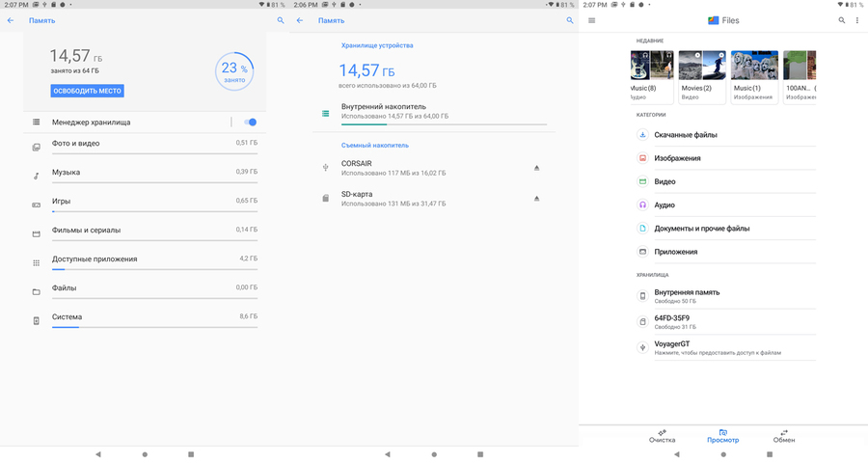Tap Android back button on left screen
Image resolution: width=868 pixels, height=463 pixels.
coord(98,454)
